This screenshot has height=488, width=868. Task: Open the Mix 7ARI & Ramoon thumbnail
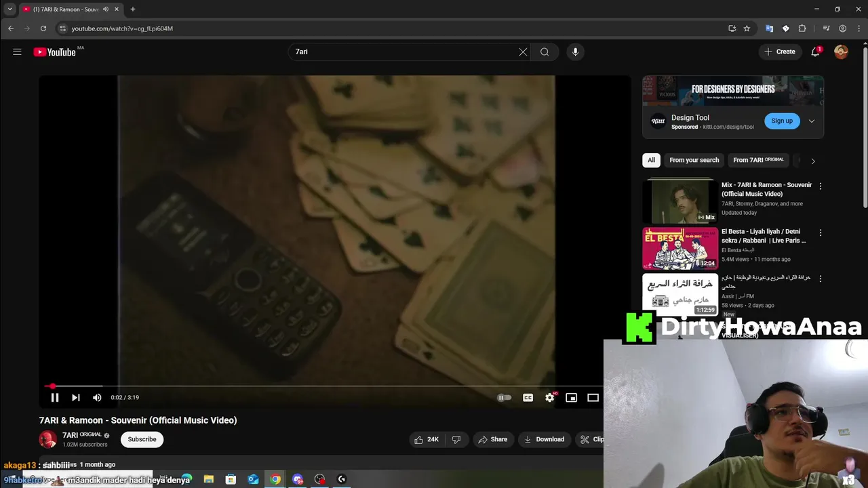[680, 201]
